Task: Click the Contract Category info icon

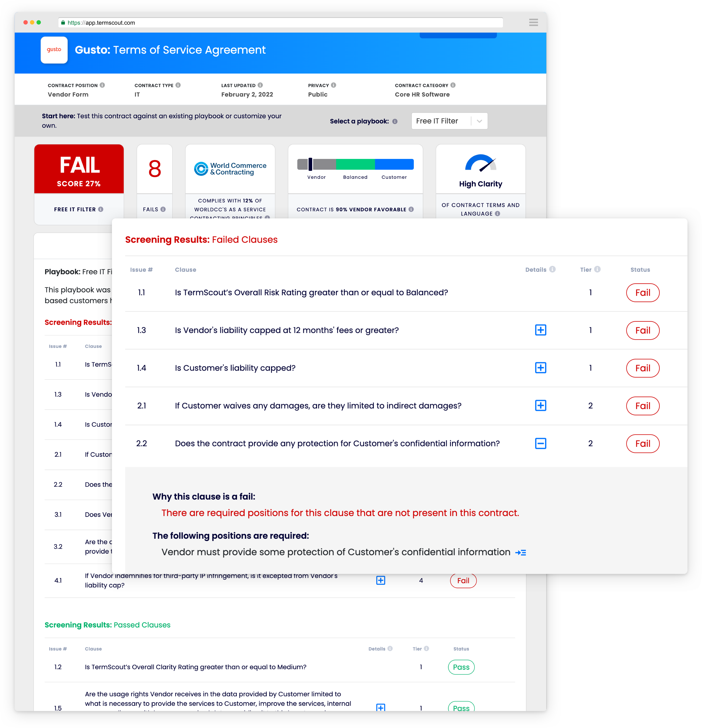Action: [x=453, y=85]
